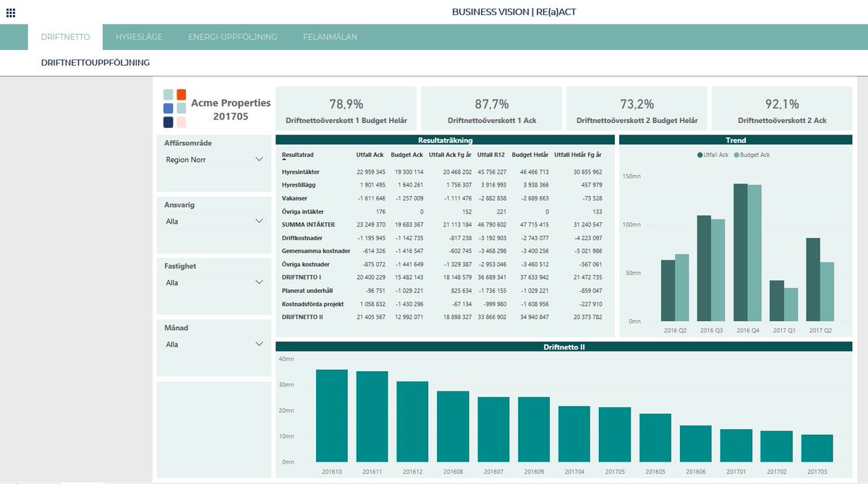Select the Driftkostnader row label

click(x=302, y=237)
